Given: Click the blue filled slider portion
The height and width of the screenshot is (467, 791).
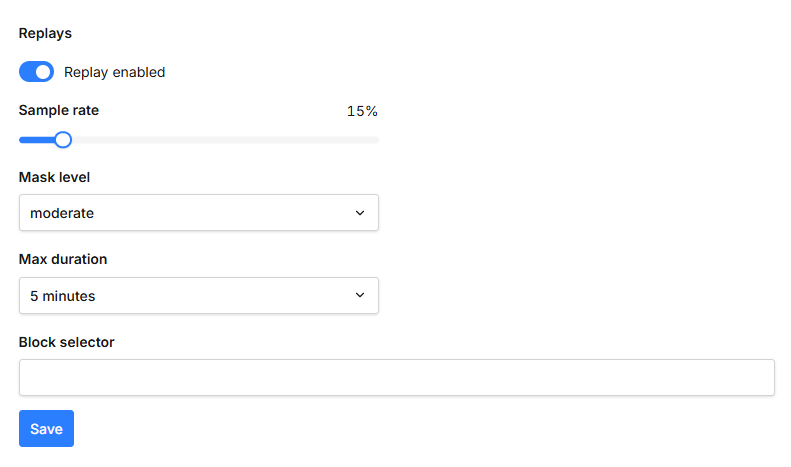Looking at the screenshot, I should pos(37,140).
